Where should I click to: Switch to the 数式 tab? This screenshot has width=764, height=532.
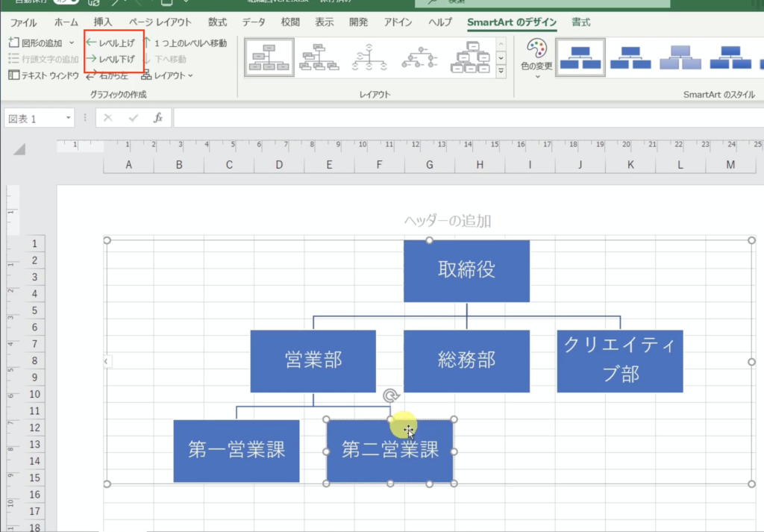(x=217, y=22)
